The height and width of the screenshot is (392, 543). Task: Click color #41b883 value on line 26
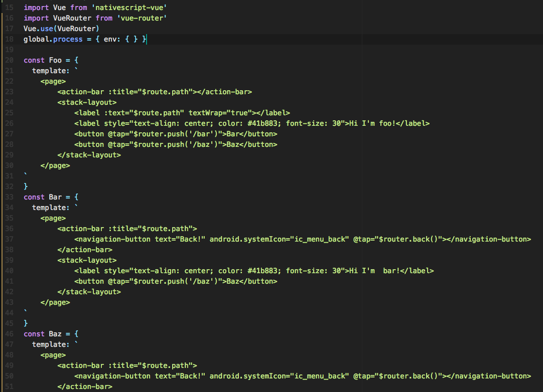click(262, 123)
